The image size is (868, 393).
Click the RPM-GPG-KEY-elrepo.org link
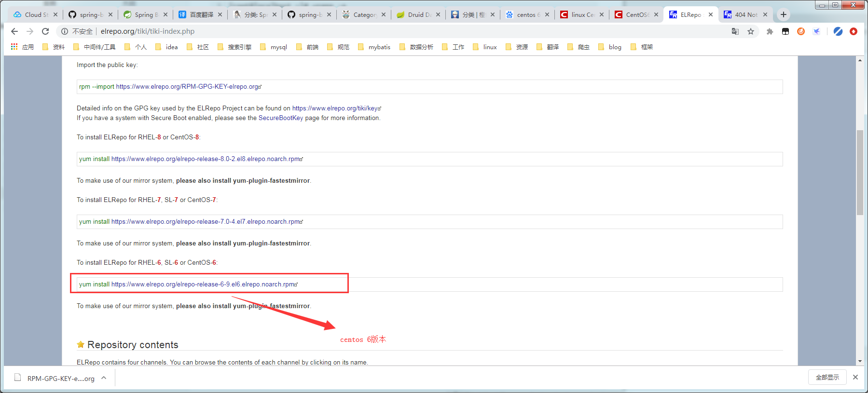point(189,87)
